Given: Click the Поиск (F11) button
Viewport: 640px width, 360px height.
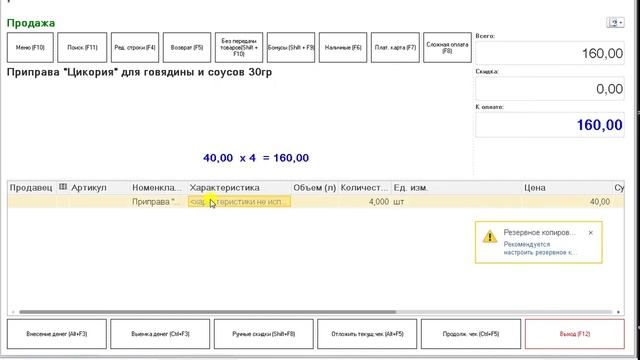Looking at the screenshot, I should tap(82, 47).
